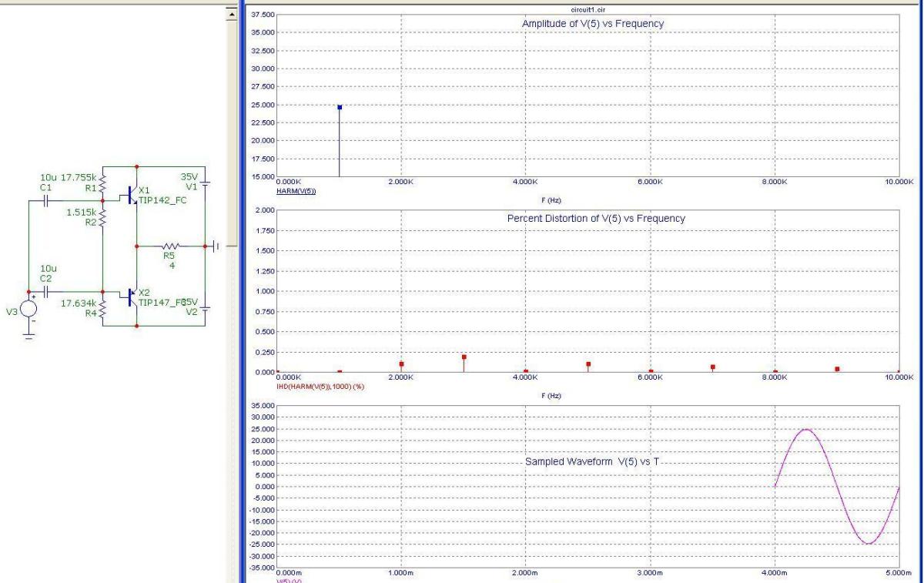Click the schematic scrollbar up arrow
924x583 pixels.
(229, 15)
